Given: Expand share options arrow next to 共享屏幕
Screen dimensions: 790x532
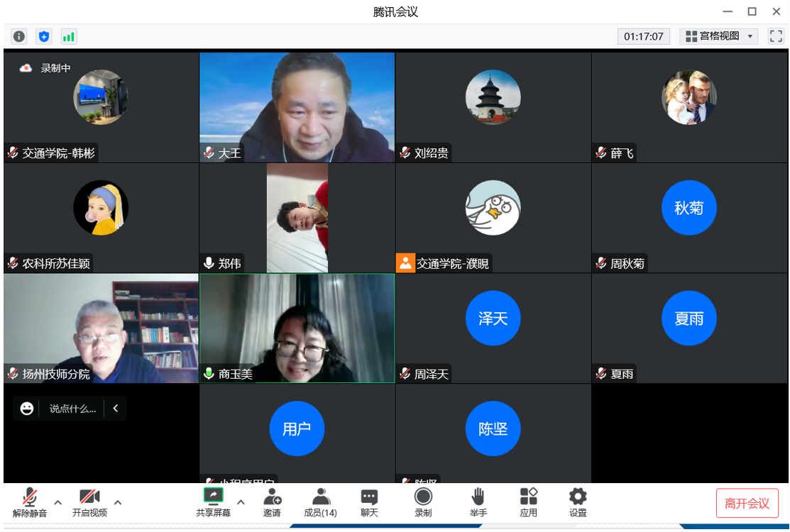Looking at the screenshot, I should coord(241,502).
